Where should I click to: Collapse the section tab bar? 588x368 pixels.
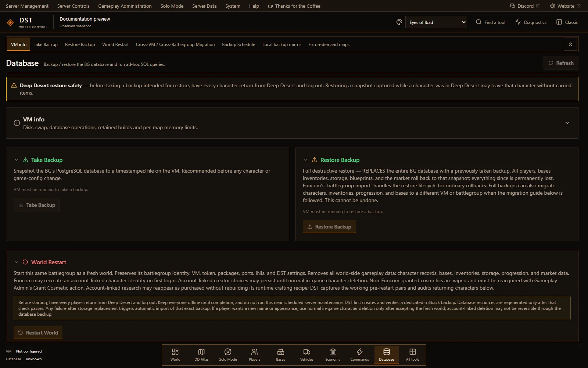click(x=570, y=44)
